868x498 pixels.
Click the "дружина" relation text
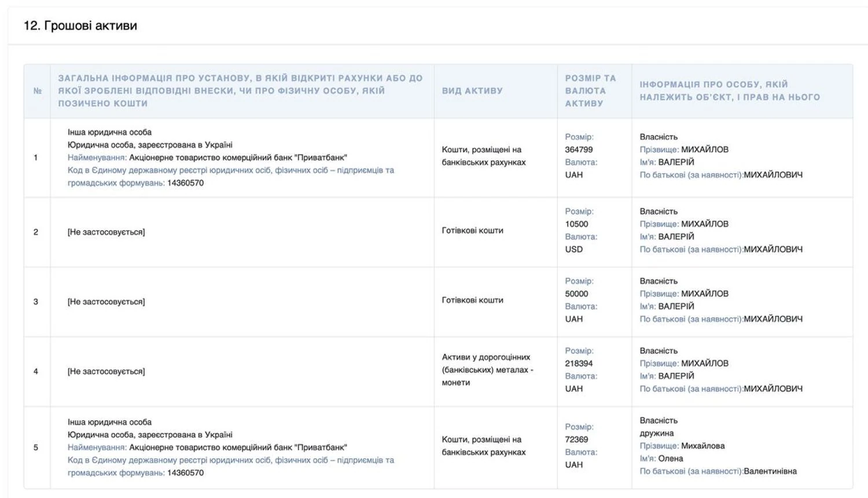pos(656,433)
